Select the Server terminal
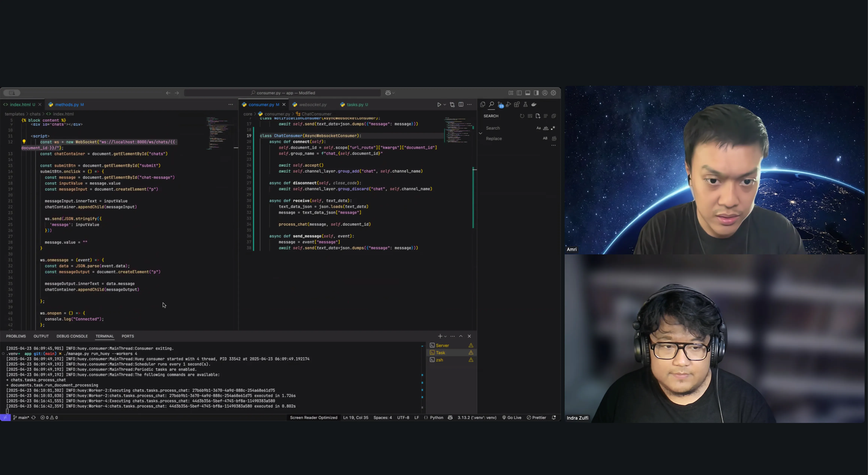This screenshot has height=475, width=868. click(x=451, y=345)
